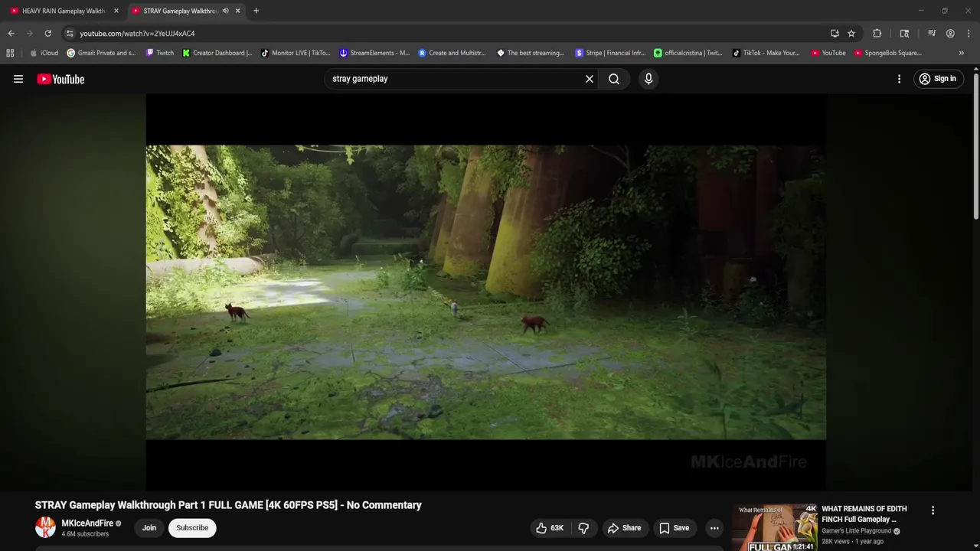Open media controls icon in toolbar

click(932, 34)
